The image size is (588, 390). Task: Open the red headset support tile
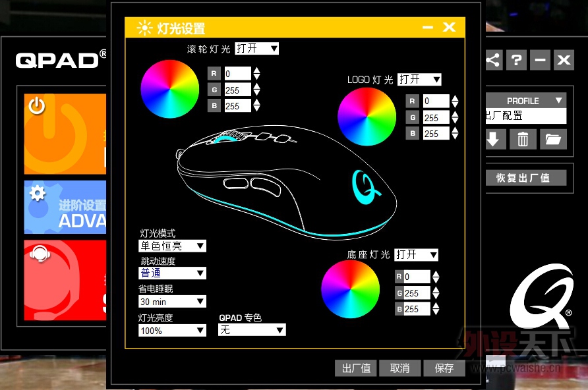pos(65,280)
